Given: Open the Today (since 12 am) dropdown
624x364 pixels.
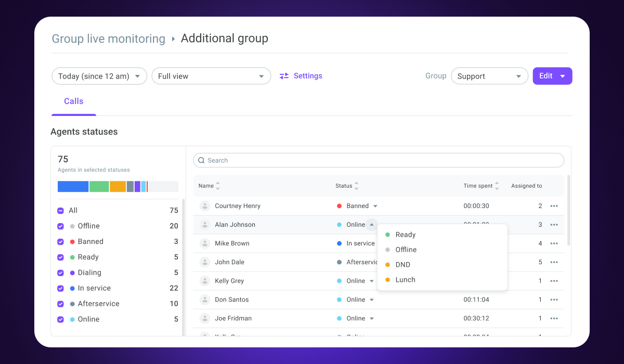Looking at the screenshot, I should point(99,76).
